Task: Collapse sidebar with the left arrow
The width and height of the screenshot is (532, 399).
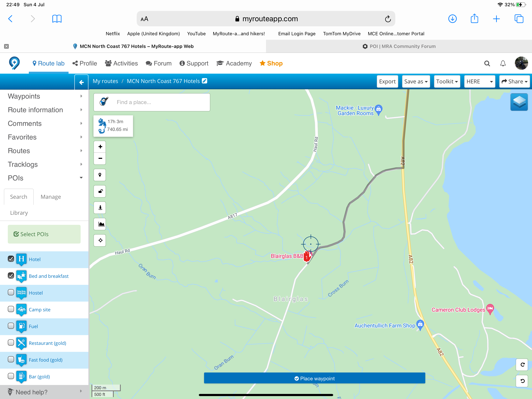Action: 82,82
